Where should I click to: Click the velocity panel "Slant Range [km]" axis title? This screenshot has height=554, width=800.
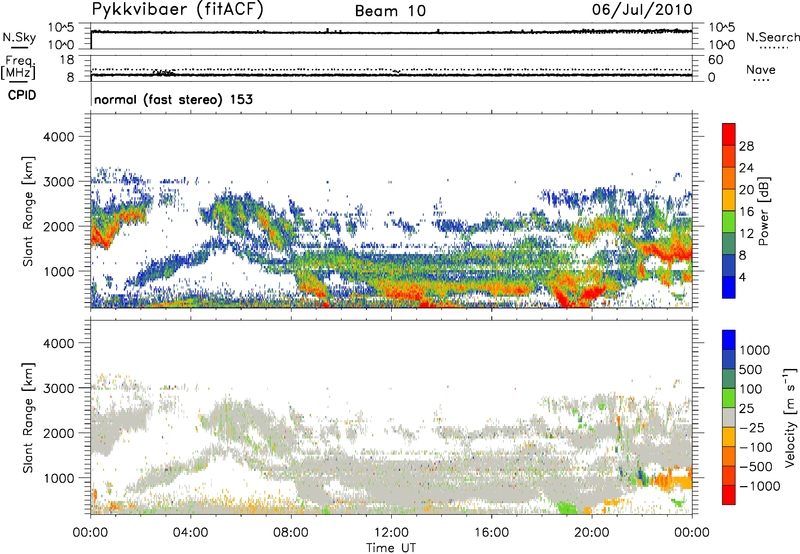(29, 417)
